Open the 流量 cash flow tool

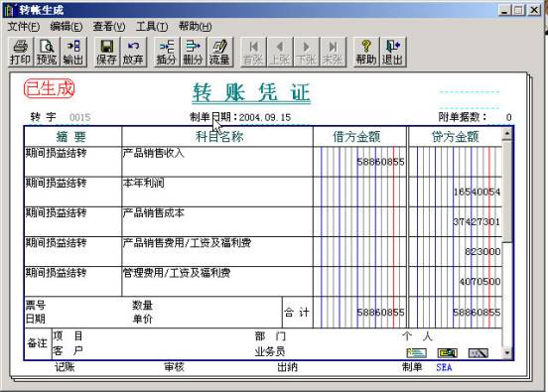(219, 52)
